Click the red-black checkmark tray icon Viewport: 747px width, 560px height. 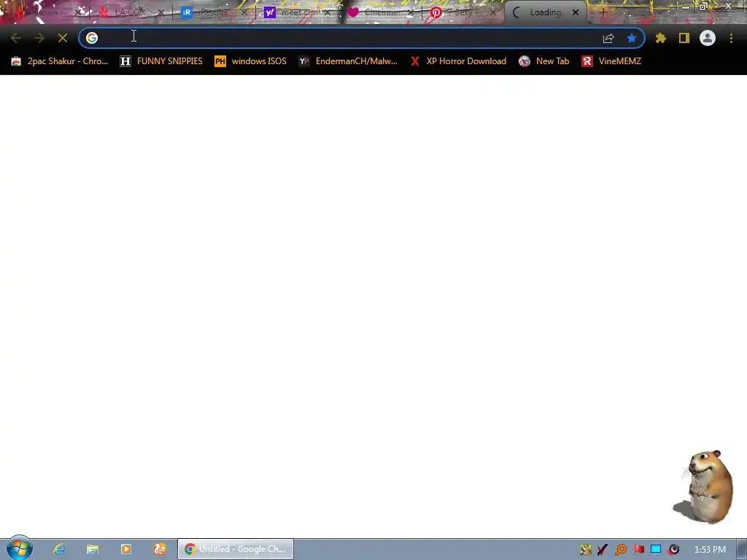602,550
